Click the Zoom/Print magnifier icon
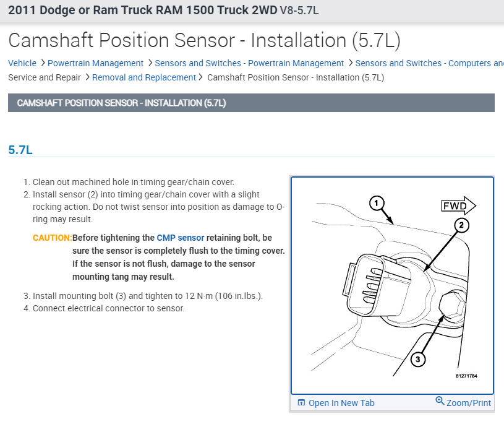The image size is (504, 445). (440, 401)
